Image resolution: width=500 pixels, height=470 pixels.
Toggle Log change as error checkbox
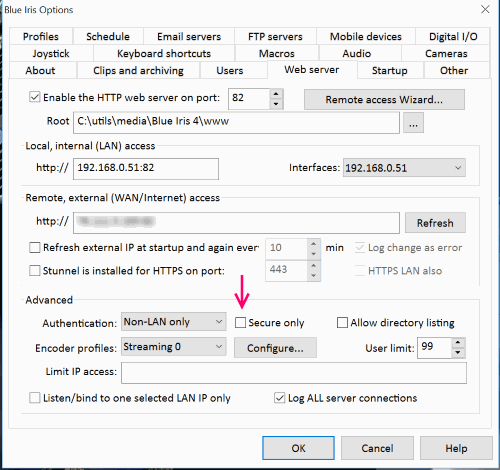(360, 248)
